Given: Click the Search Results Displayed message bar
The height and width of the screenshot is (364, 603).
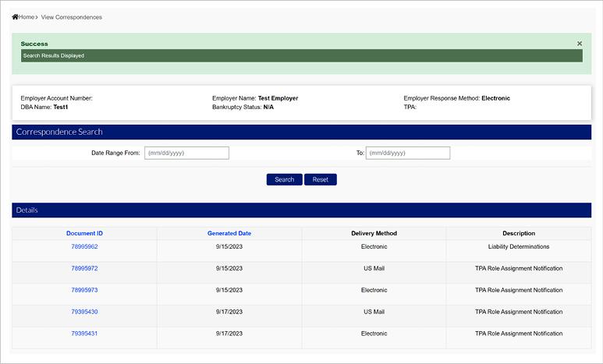Looking at the screenshot, I should point(301,56).
